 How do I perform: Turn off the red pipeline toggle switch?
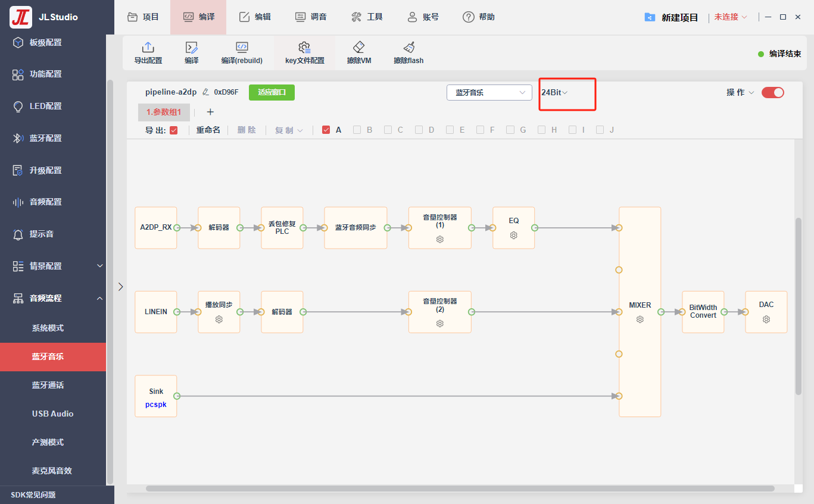tap(773, 92)
